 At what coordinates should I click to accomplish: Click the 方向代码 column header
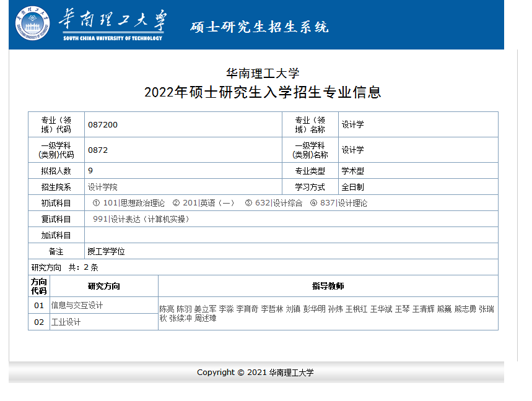(x=39, y=287)
